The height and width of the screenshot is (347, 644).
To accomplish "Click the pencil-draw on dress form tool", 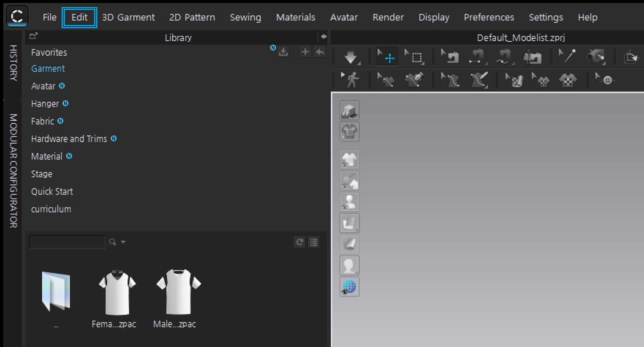I will [x=479, y=80].
